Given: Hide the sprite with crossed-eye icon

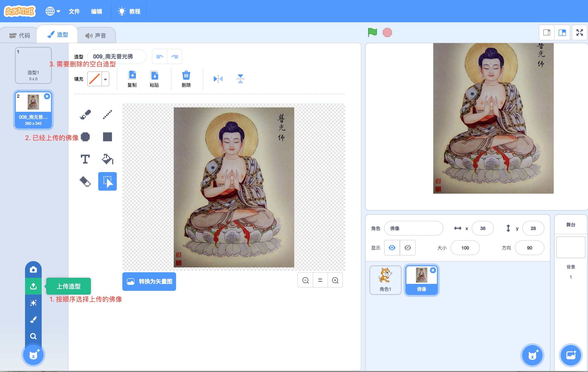Looking at the screenshot, I should 408,248.
